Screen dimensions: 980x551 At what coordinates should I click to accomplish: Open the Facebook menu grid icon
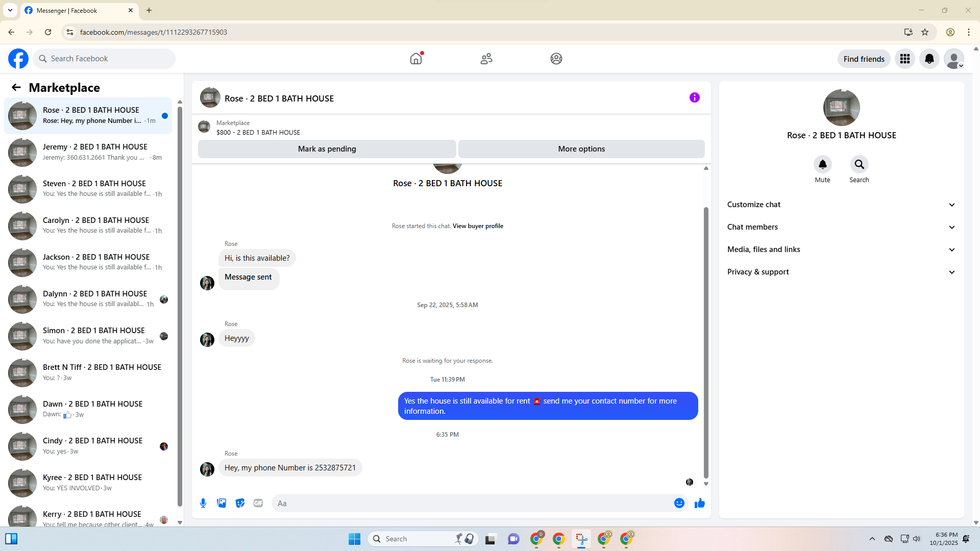[x=905, y=59]
